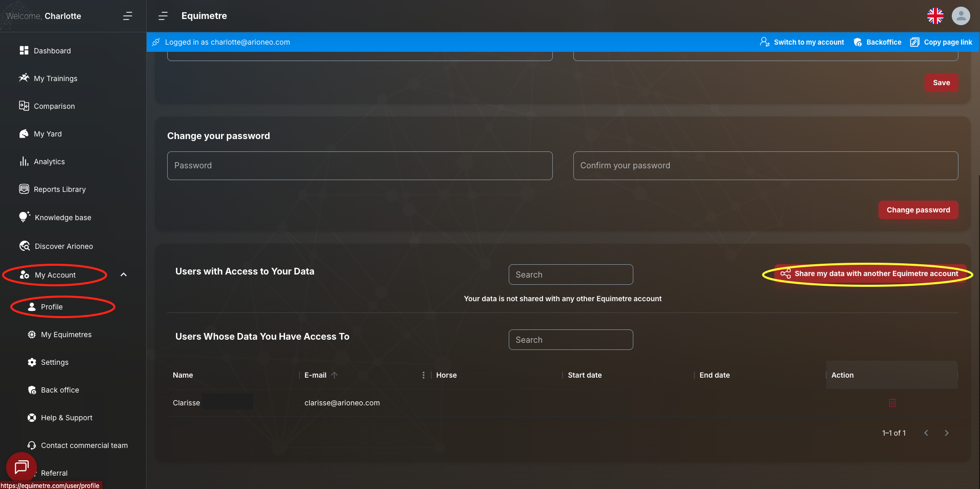The image size is (980, 489).
Task: Open Dashboard from the sidebar
Action: point(52,51)
